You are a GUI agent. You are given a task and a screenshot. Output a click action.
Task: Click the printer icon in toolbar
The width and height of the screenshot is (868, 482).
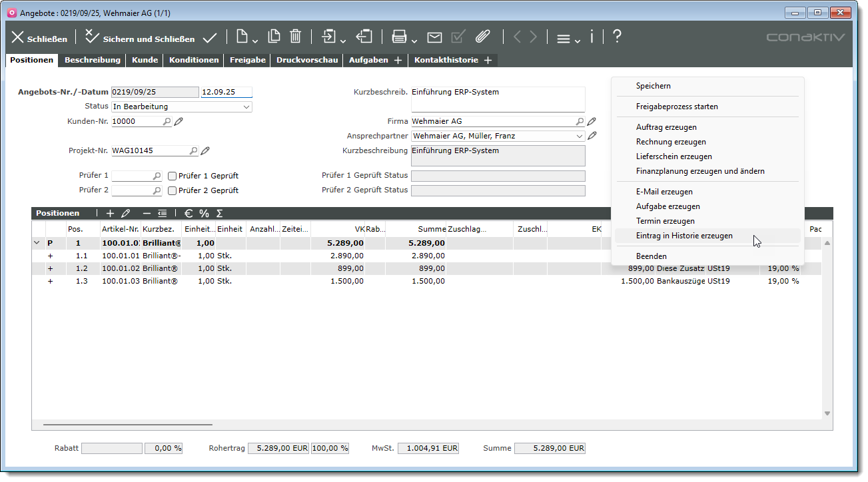(399, 37)
